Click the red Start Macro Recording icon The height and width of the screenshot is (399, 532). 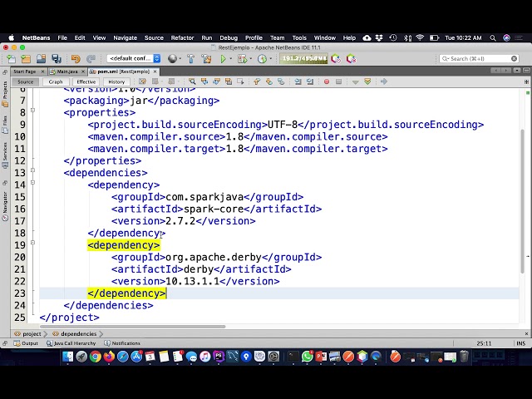pyautogui.click(x=327, y=81)
